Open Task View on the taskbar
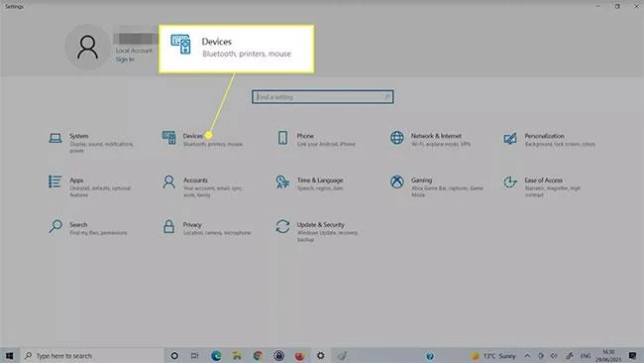Viewport: 644px width, 363px height. tap(195, 356)
